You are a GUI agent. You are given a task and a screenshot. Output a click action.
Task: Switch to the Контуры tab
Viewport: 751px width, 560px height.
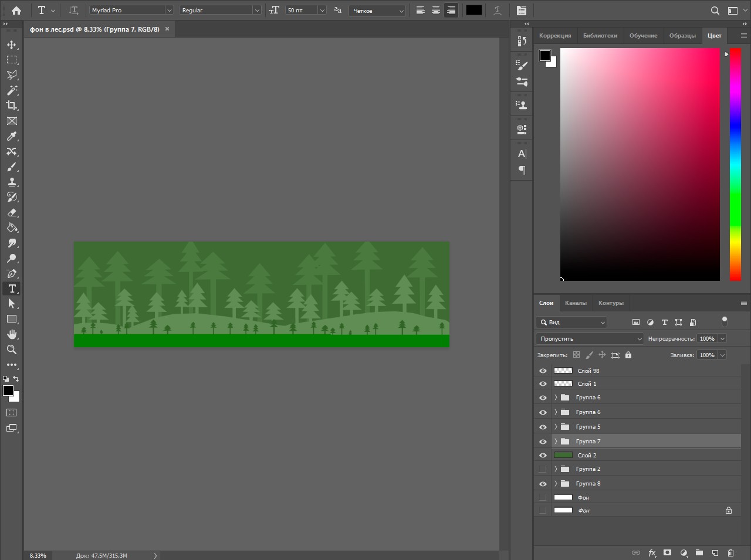tap(611, 303)
